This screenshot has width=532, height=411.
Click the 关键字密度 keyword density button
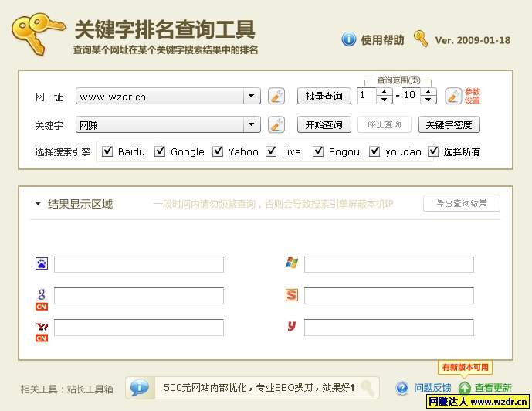pos(449,124)
